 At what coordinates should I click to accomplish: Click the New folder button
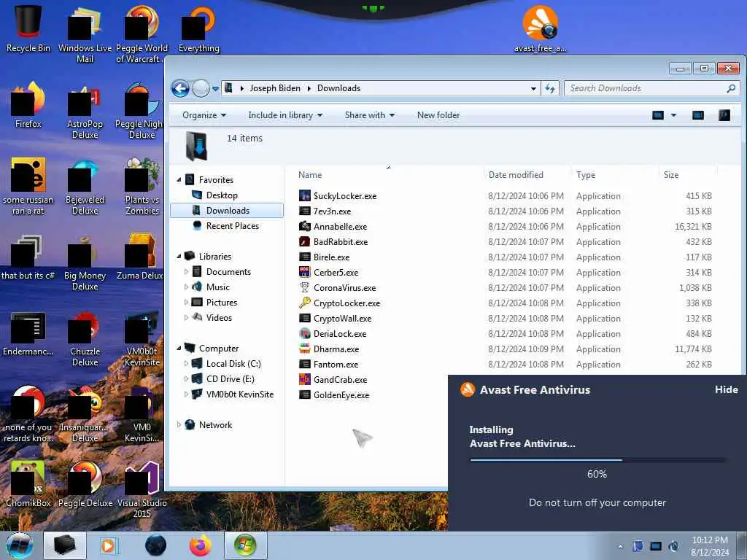(x=438, y=115)
